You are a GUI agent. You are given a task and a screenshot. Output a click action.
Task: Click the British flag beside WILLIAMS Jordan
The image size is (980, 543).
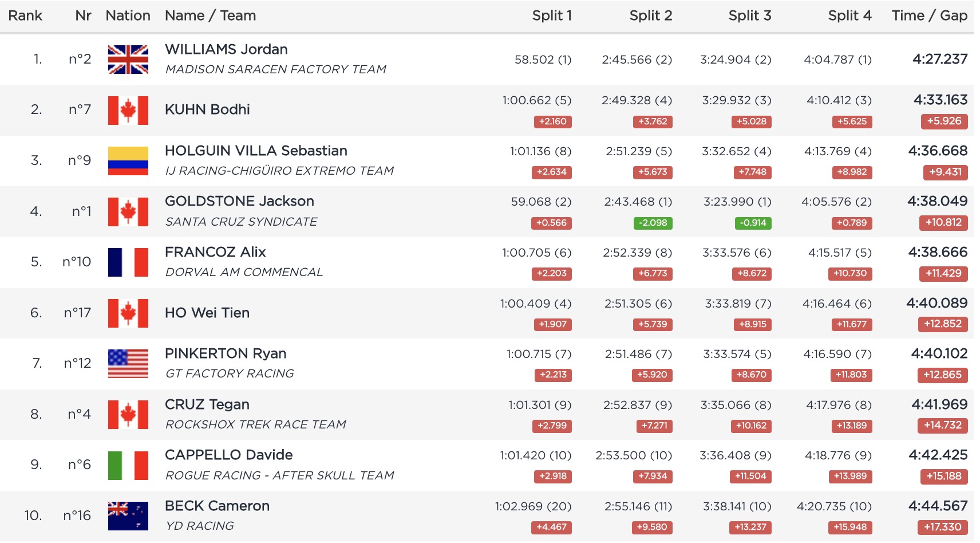pos(128,60)
